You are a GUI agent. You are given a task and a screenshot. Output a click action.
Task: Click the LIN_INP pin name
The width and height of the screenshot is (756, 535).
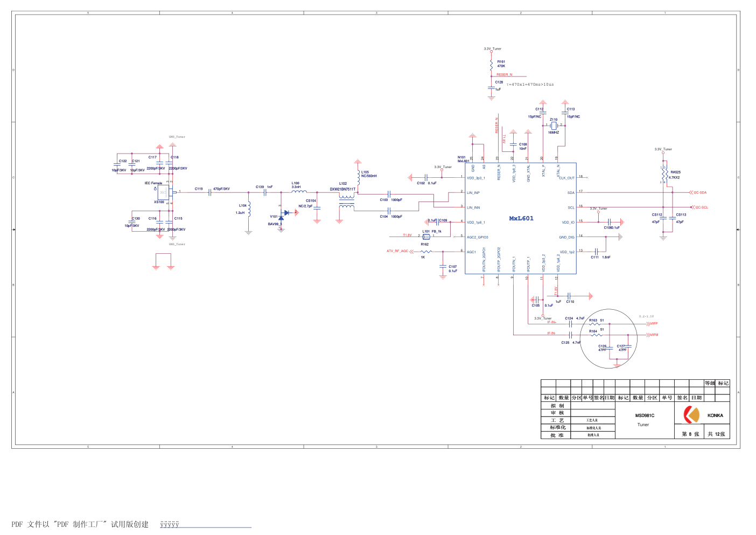click(x=473, y=193)
